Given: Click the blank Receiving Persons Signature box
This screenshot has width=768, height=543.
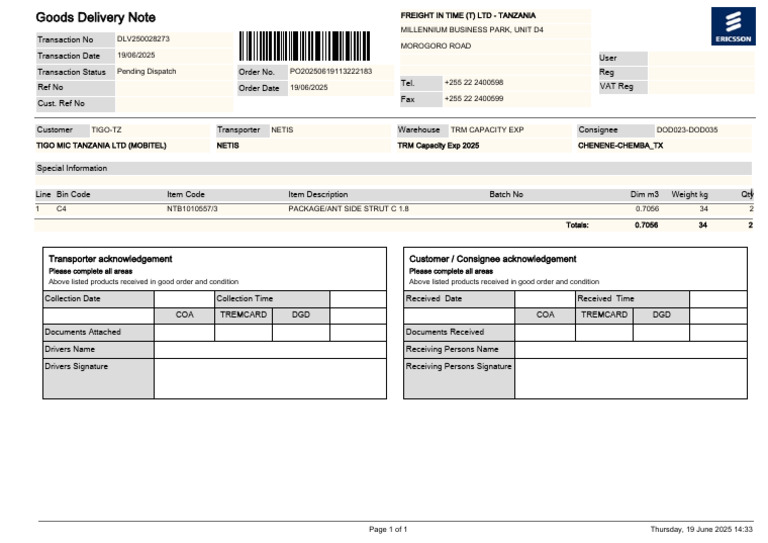Looking at the screenshot, I should pos(631,378).
